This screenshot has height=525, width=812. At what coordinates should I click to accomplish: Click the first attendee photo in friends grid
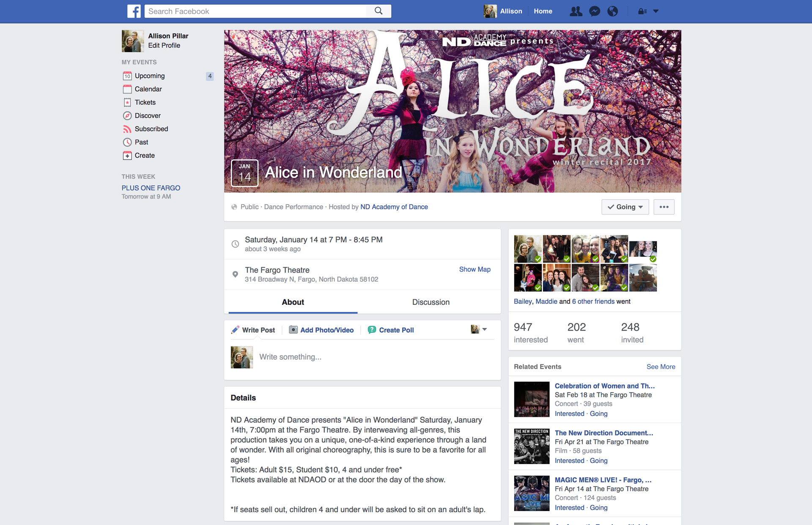pyautogui.click(x=528, y=249)
